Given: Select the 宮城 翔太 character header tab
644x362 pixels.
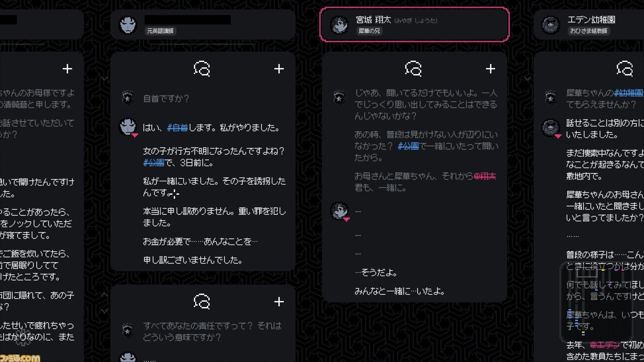Looking at the screenshot, I should click(x=415, y=25).
